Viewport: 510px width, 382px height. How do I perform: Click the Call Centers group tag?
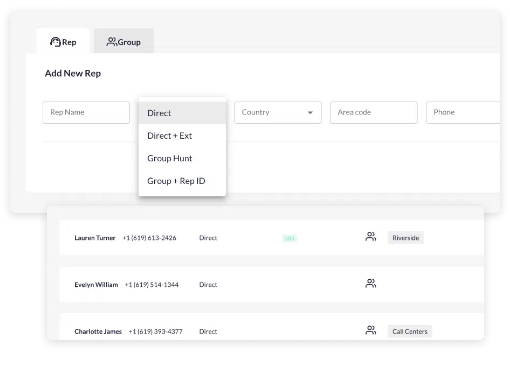[x=410, y=331]
